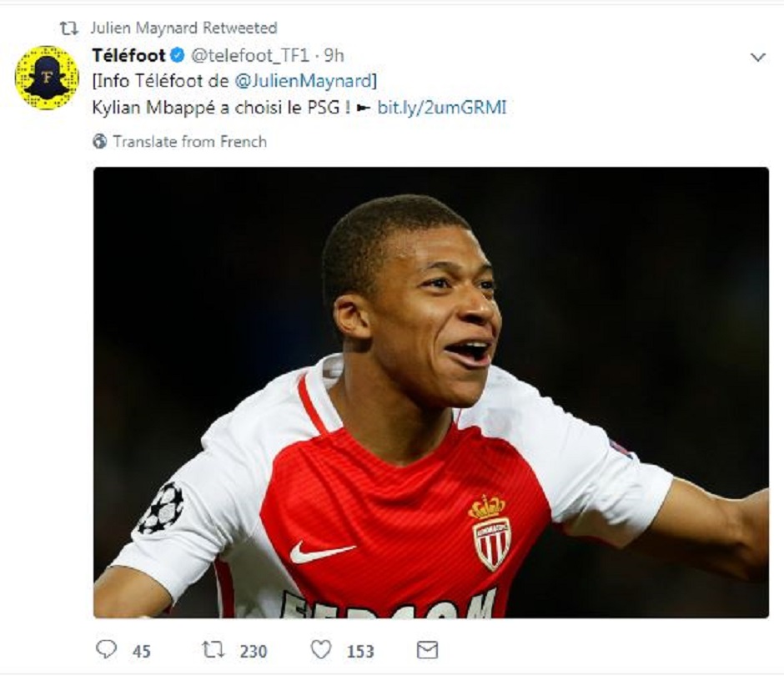Enlarge the photo of the footballer
Viewport: 784px width, 676px height.
[430, 392]
